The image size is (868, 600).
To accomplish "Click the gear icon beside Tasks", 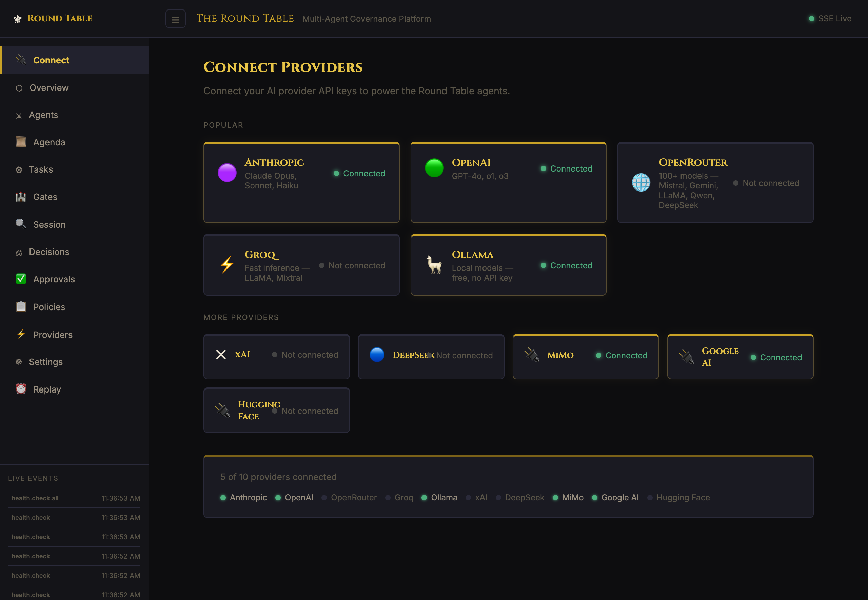I will pos(19,170).
